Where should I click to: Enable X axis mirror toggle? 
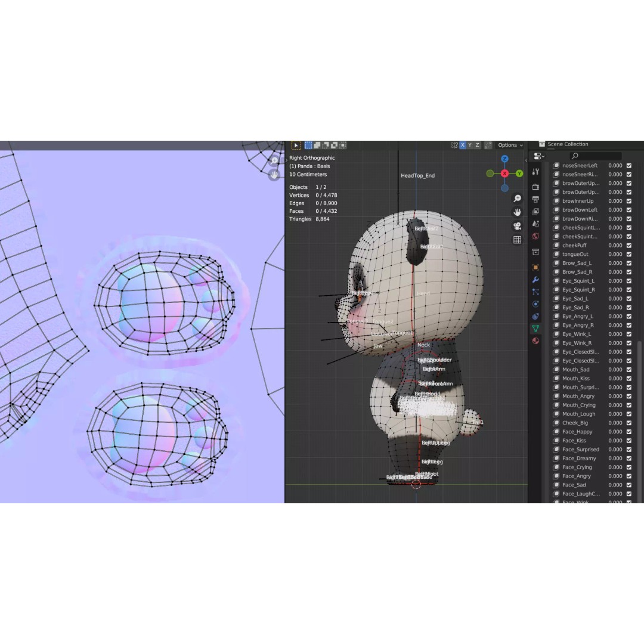463,145
